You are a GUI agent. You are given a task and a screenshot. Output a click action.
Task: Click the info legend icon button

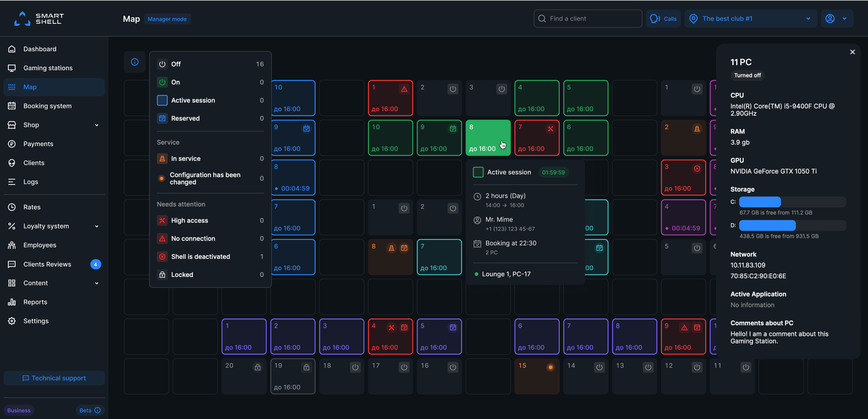135,62
